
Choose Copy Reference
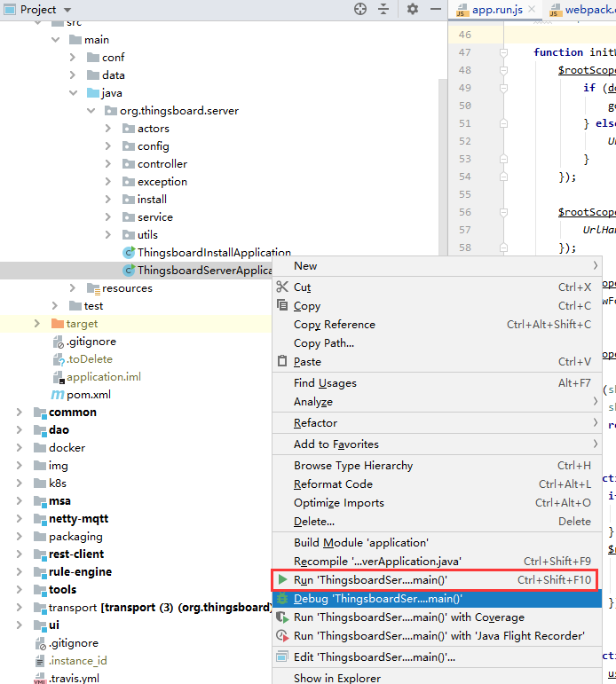pos(437,325)
